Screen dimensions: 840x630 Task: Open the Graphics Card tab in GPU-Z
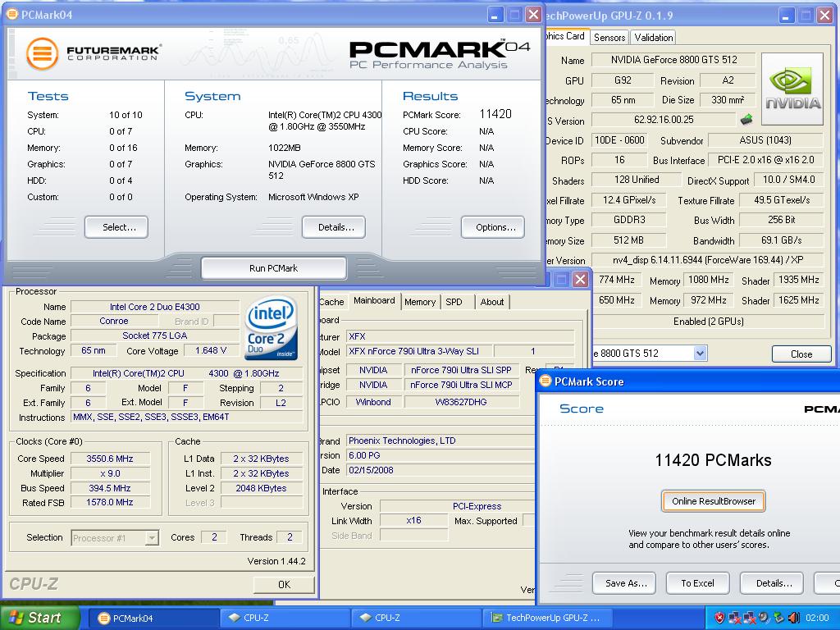point(566,36)
